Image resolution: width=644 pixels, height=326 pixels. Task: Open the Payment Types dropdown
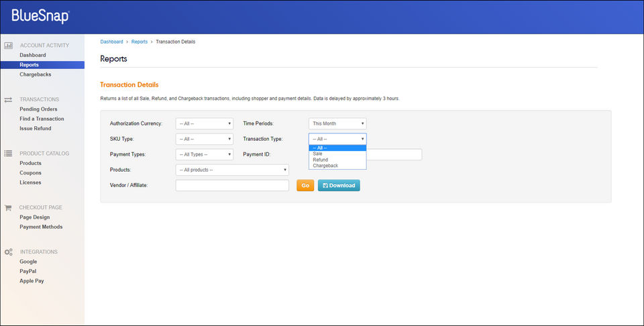point(204,154)
